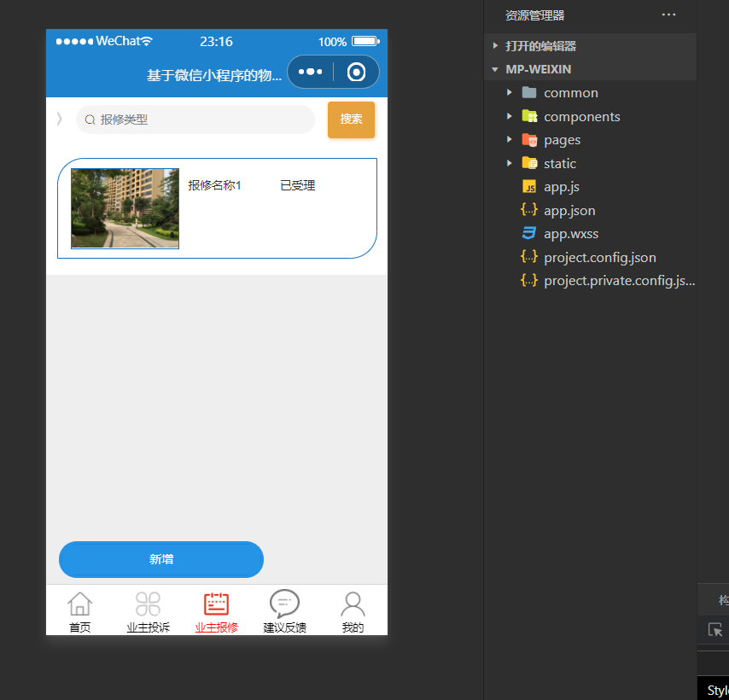Click the chevron left of search box
The image size is (729, 700).
(x=59, y=120)
